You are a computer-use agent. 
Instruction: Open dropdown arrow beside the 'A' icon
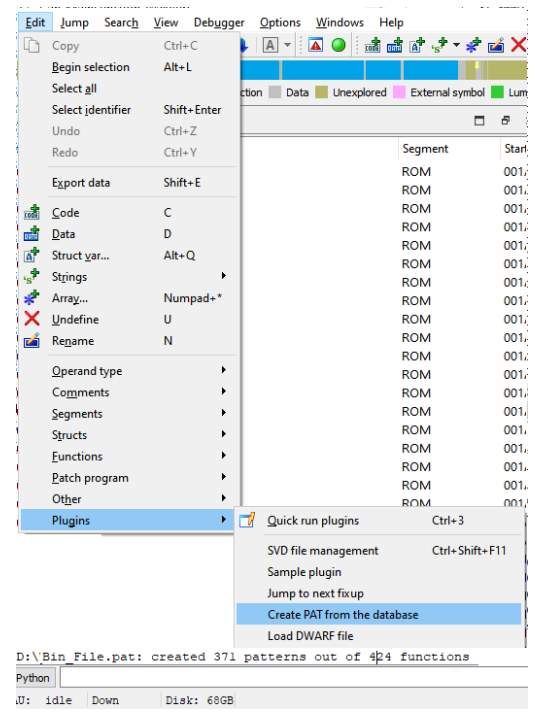tap(287, 45)
